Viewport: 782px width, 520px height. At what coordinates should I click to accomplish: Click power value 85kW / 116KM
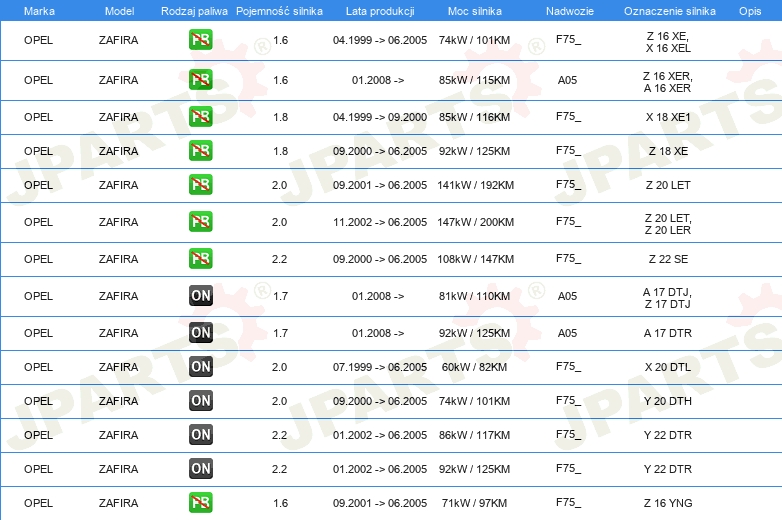coord(474,117)
